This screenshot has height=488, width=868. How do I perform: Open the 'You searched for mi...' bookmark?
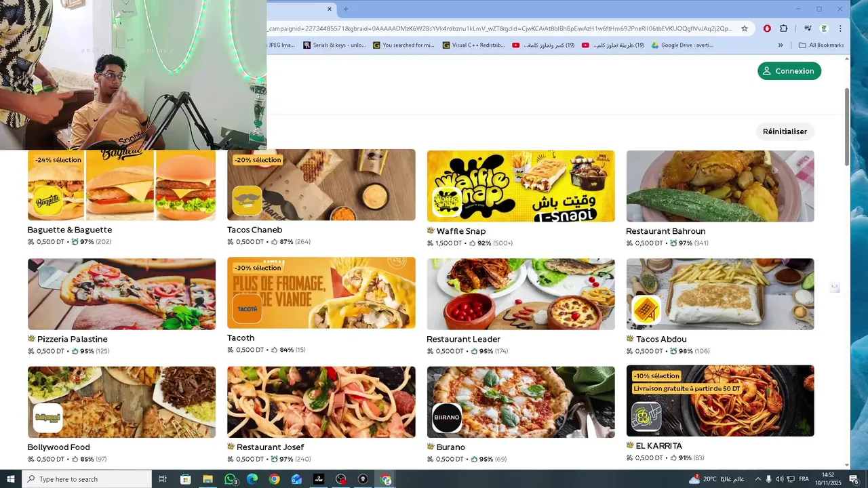click(x=404, y=45)
